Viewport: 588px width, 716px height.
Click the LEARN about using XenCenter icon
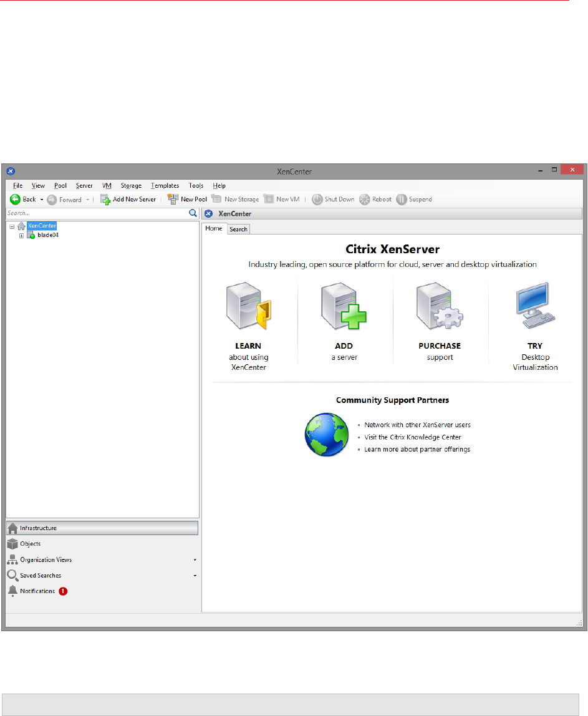(x=249, y=306)
